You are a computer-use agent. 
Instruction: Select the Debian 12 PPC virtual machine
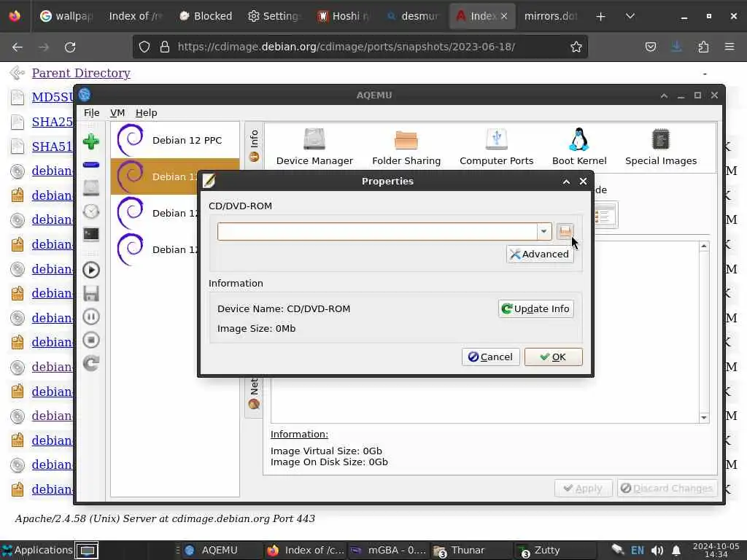click(x=175, y=141)
